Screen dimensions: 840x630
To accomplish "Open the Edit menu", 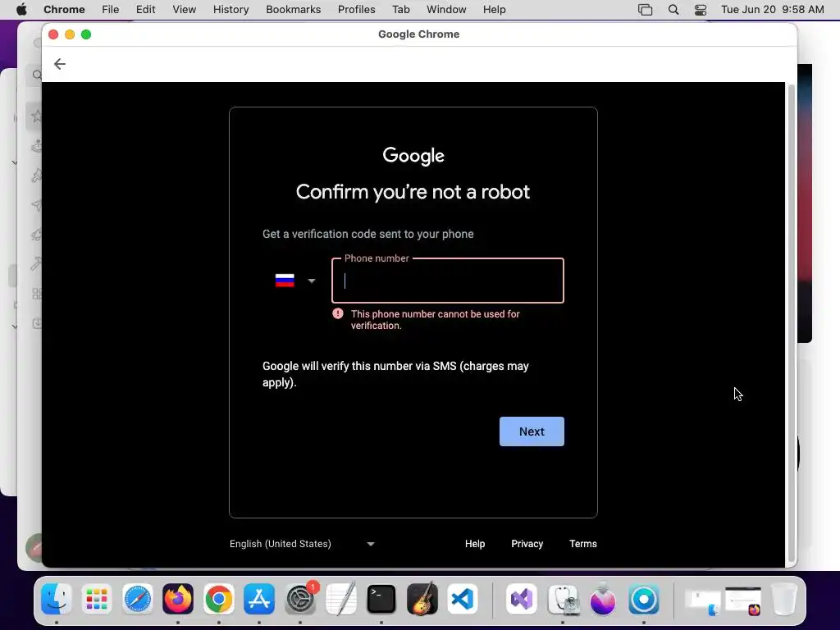I will (145, 9).
